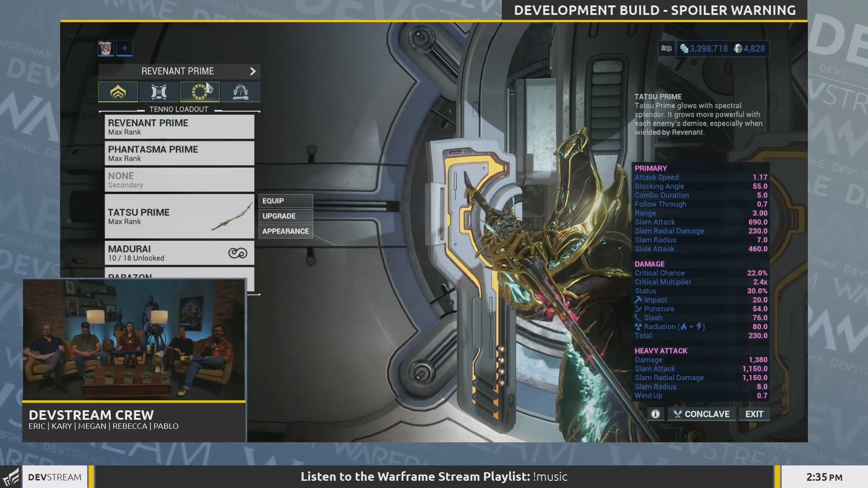The width and height of the screenshot is (868, 488).
Task: Select the archwing/vehicles tab icon
Action: [x=240, y=92]
